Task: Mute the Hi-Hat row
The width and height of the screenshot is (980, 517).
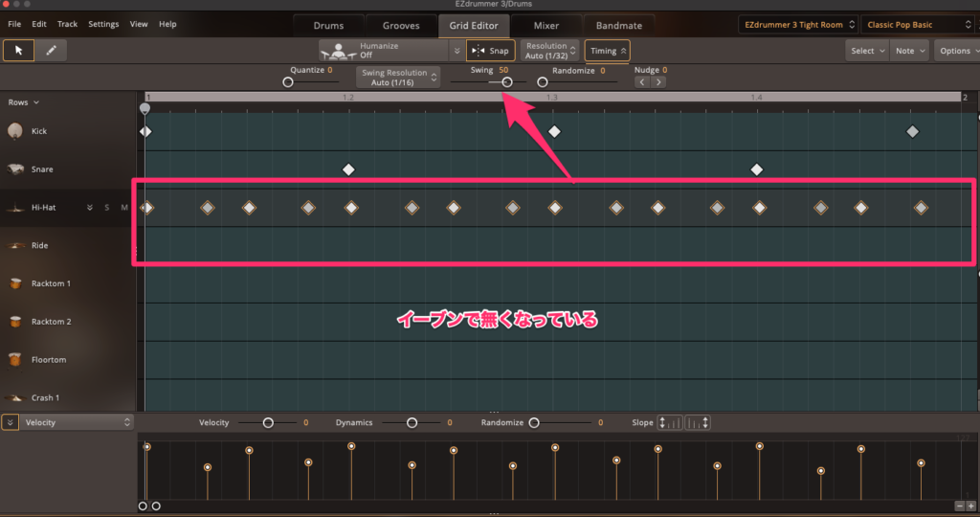Action: tap(123, 207)
